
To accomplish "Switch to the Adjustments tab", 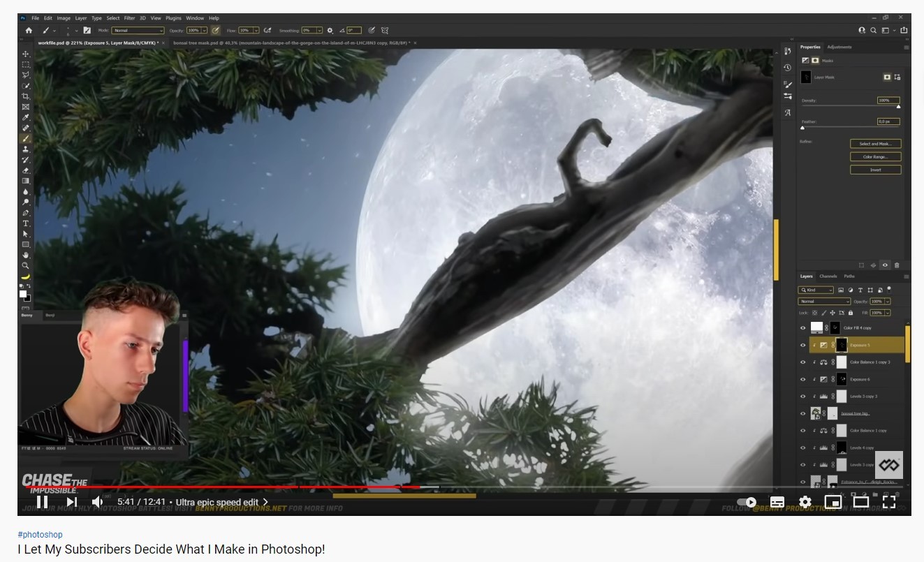I will pos(839,47).
